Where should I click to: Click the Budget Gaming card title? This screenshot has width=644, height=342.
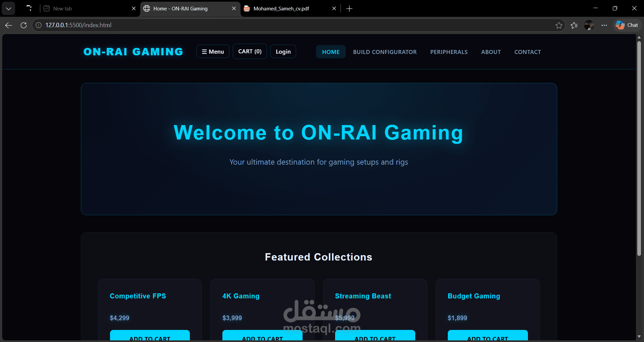point(474,296)
